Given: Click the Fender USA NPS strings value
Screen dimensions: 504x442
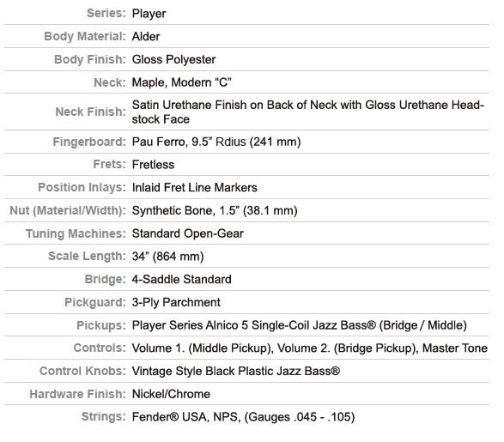Looking at the screenshot, I should click(243, 417).
